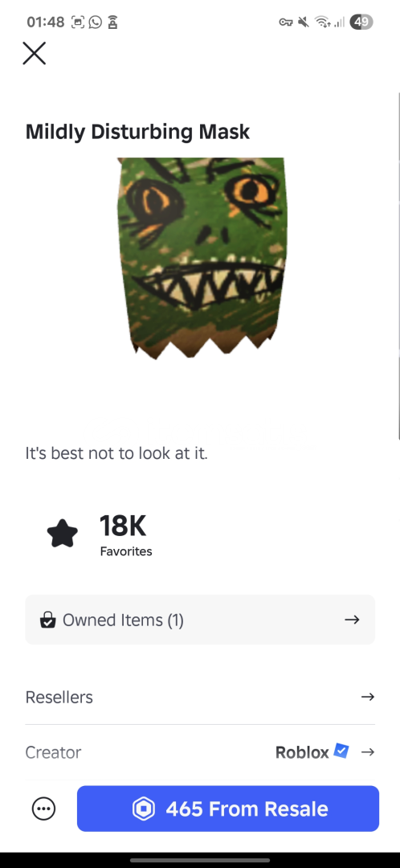This screenshot has width=400, height=868.
Task: Tap the battery indicator showing 49
Action: (361, 23)
